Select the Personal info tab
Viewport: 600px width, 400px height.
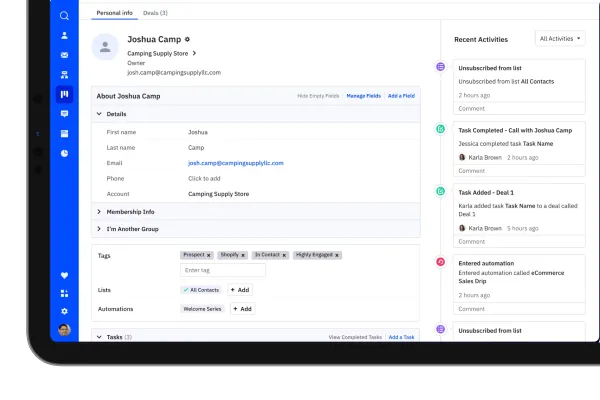(114, 13)
